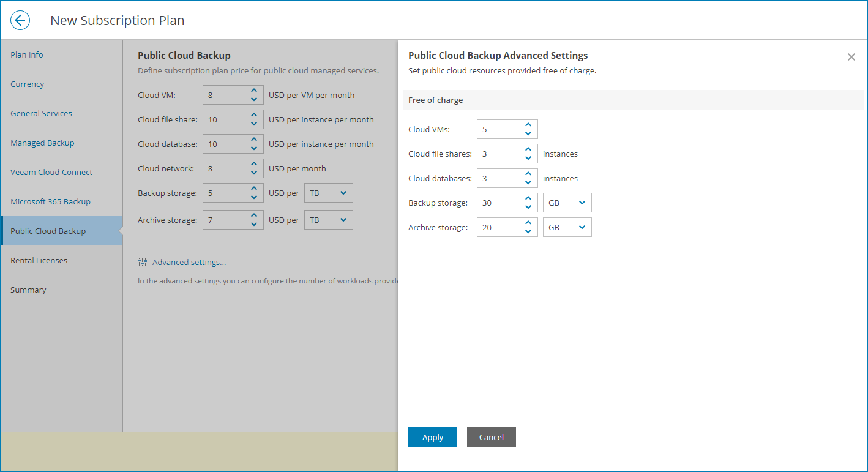
Task: Open the Archive storage price unit dropdown
Action: tap(329, 219)
